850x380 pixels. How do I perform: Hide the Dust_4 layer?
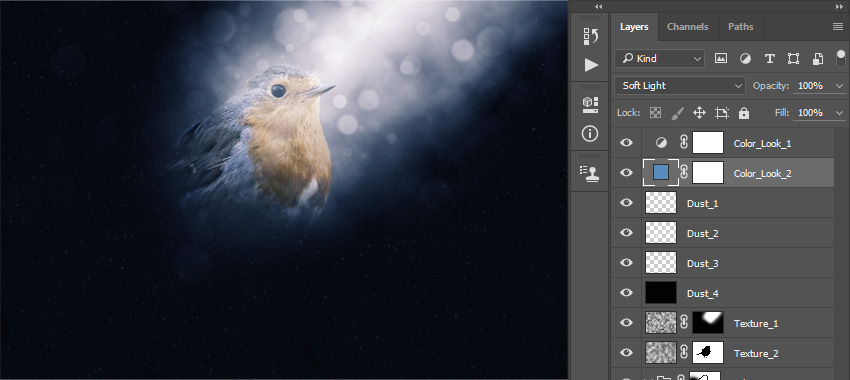pos(626,293)
